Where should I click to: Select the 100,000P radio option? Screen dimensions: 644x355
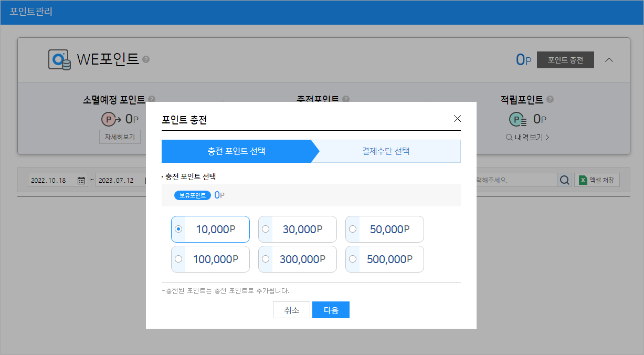[178, 259]
